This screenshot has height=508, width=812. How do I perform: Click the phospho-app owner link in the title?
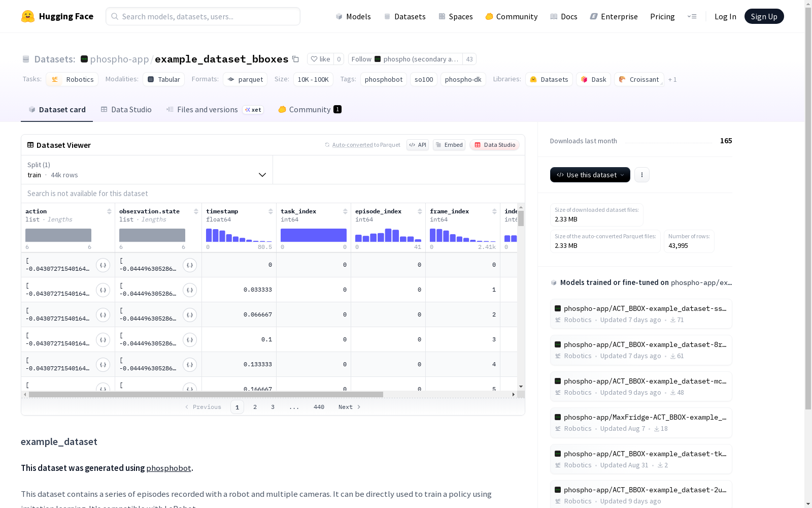click(119, 59)
